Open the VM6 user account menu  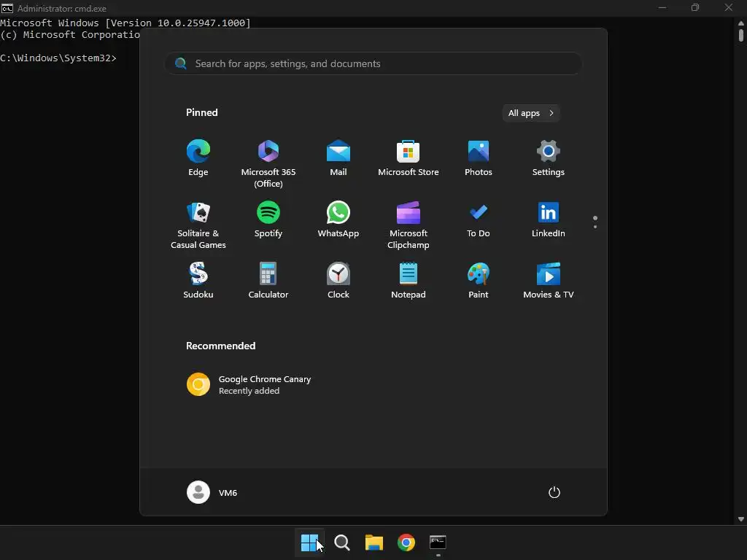click(x=212, y=492)
